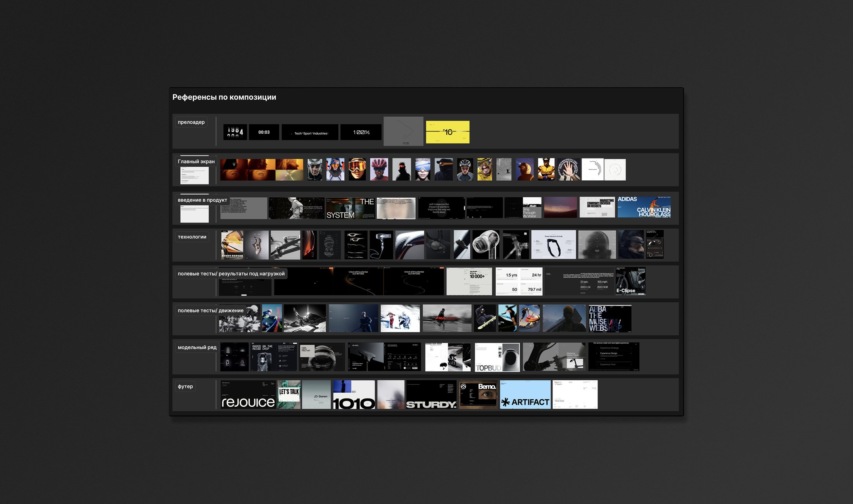Click the 'sofi measures the impact' thumbnail

(441, 208)
